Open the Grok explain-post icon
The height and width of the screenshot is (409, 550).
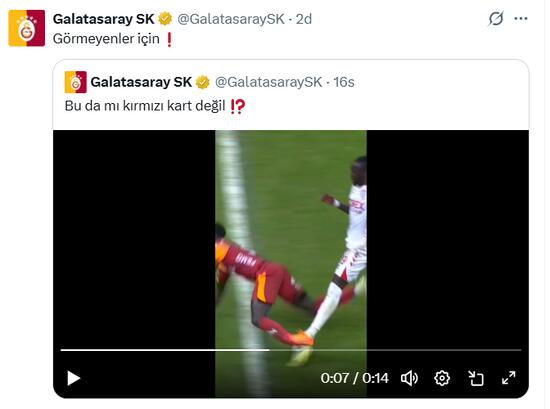[x=496, y=19]
